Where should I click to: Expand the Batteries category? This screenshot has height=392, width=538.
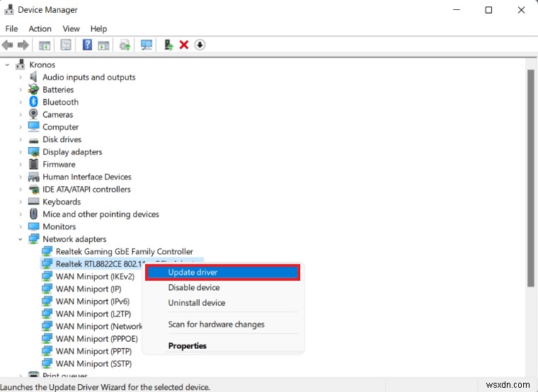click(x=21, y=90)
